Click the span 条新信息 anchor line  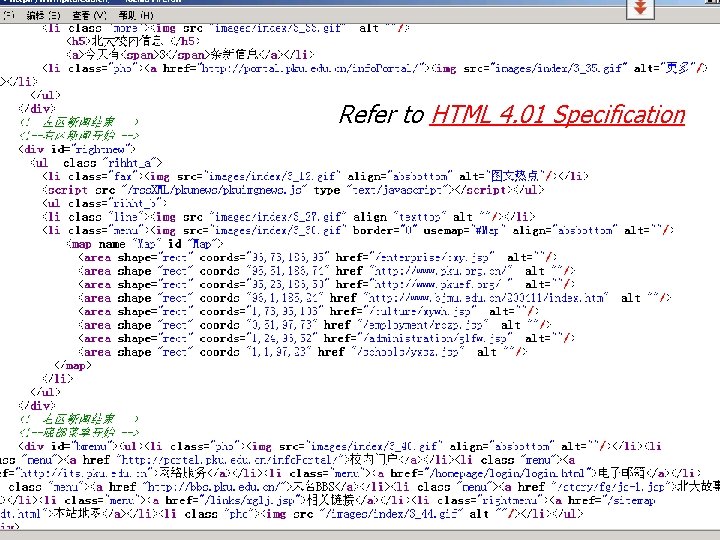[191, 55]
